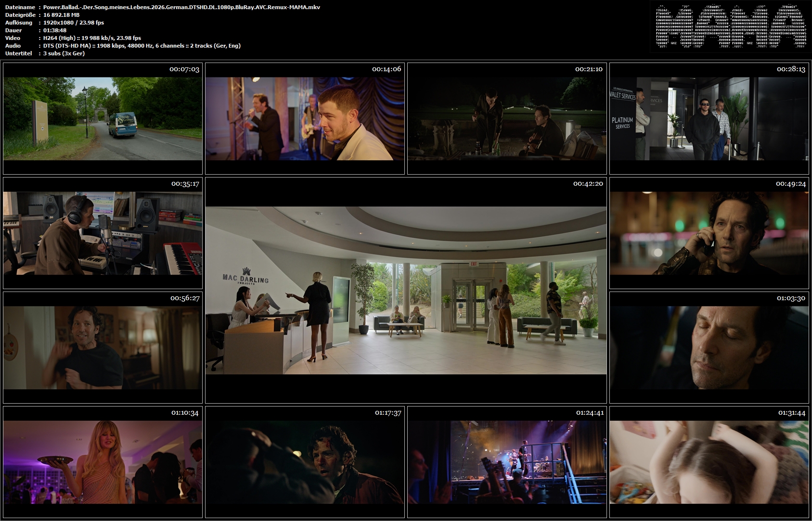The width and height of the screenshot is (812, 521).
Task: Click the duration value 01:38:48
Action: click(x=55, y=30)
